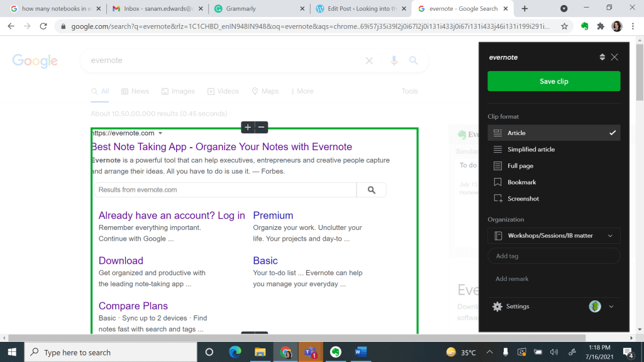Switch to the Grammarly browser tab

(258, 9)
